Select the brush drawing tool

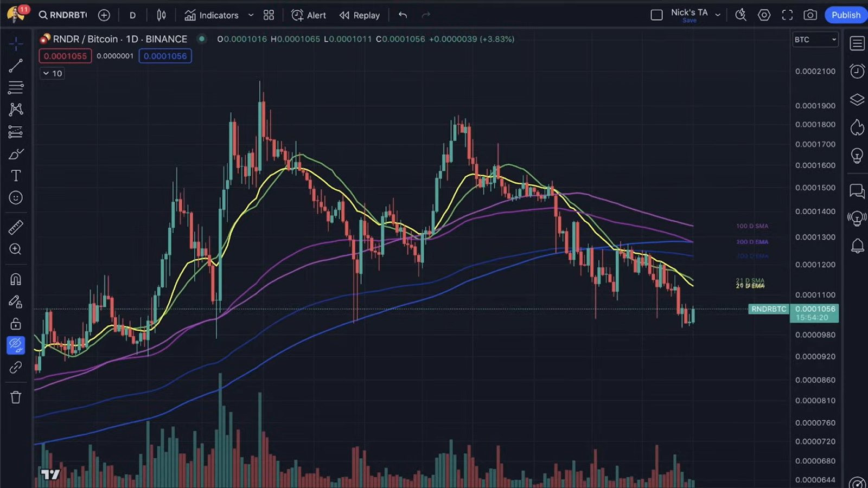(x=16, y=154)
